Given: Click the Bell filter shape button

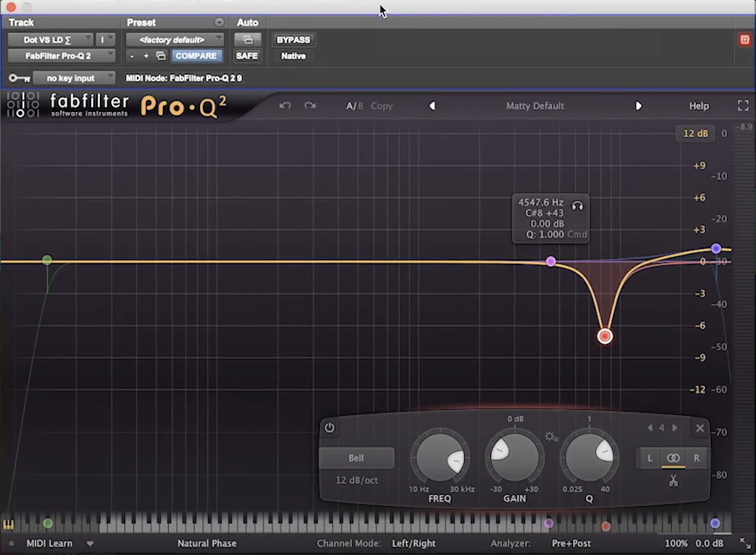Looking at the screenshot, I should (x=356, y=458).
